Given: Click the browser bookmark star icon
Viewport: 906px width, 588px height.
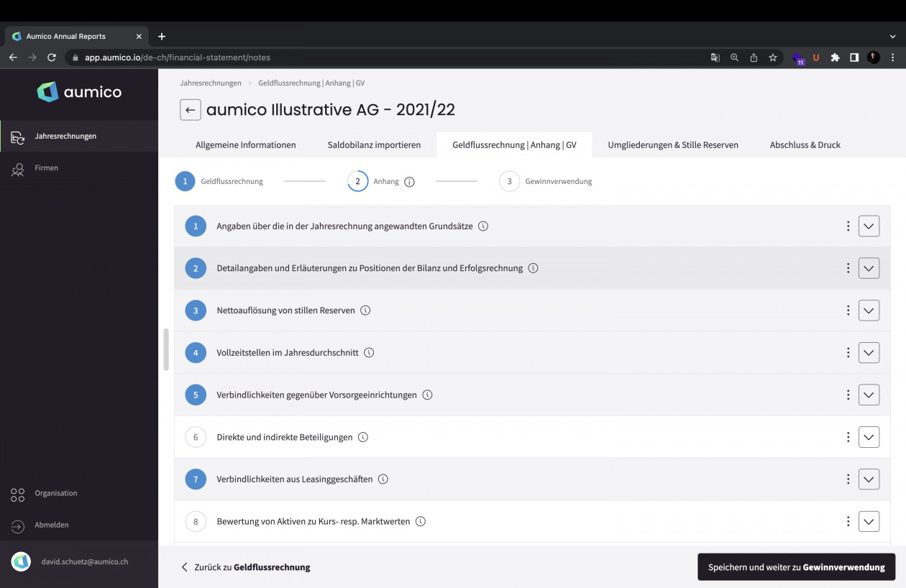Looking at the screenshot, I should [773, 58].
